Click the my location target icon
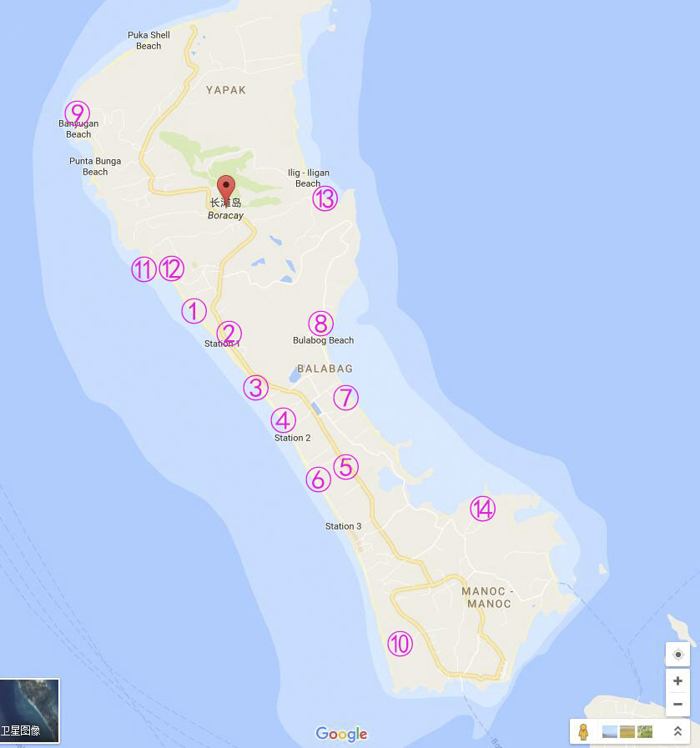 [x=677, y=655]
